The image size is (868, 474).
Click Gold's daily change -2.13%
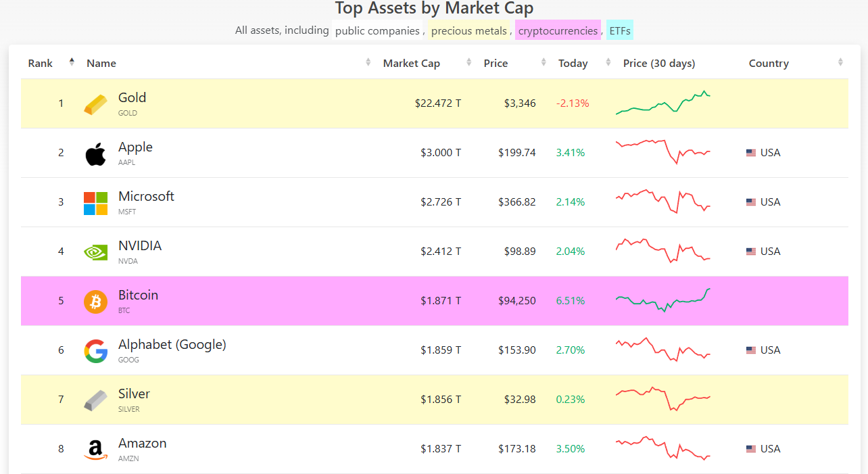[573, 103]
